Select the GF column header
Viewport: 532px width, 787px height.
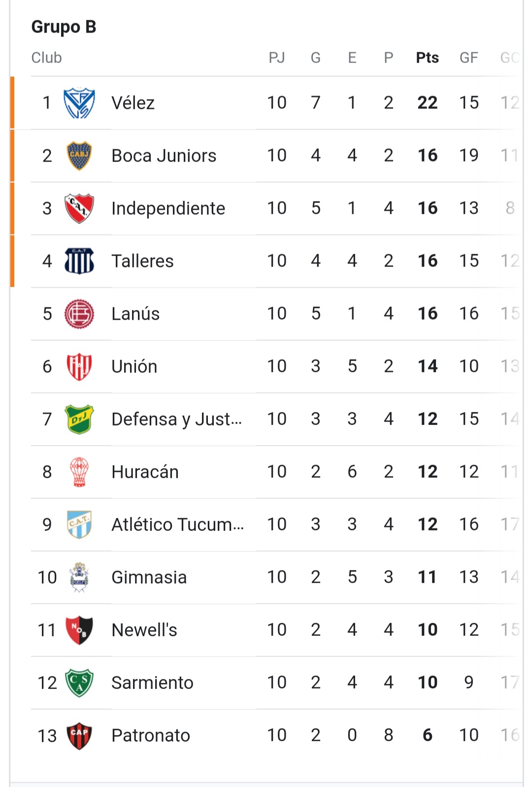click(468, 58)
